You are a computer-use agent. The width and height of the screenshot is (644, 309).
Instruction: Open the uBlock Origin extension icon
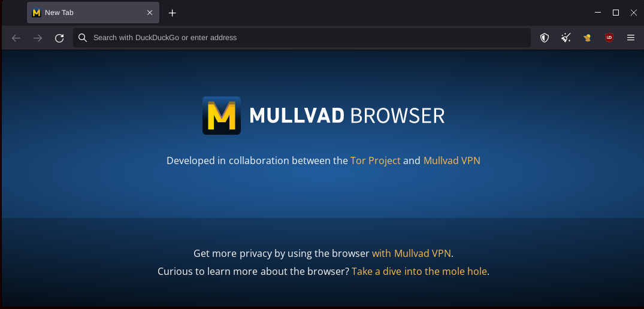(x=609, y=38)
